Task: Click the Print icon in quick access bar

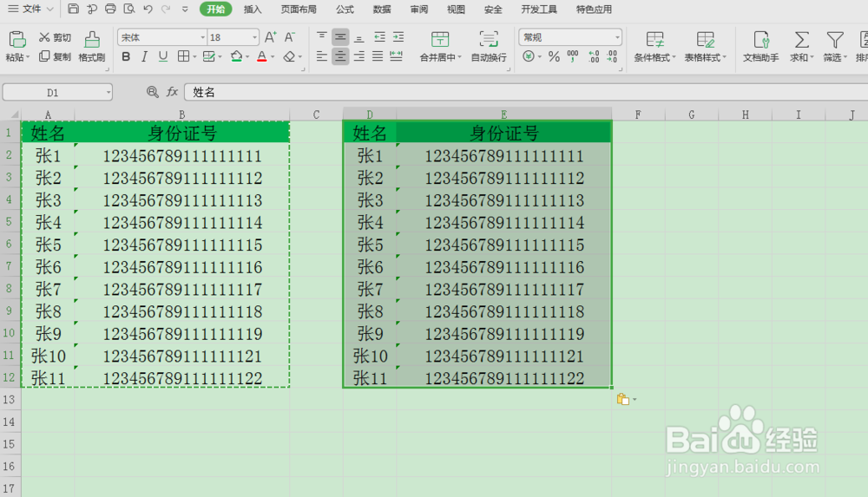Action: [x=110, y=9]
